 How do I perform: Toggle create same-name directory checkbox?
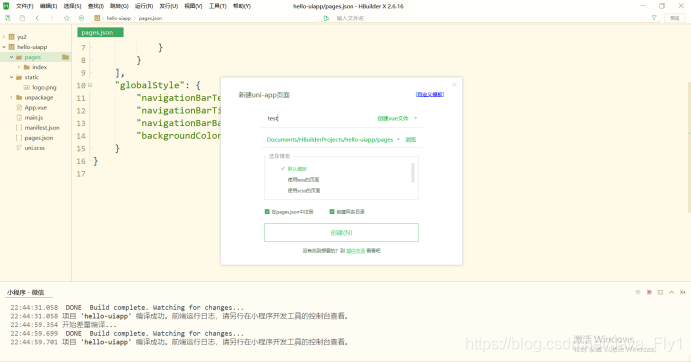coord(332,212)
